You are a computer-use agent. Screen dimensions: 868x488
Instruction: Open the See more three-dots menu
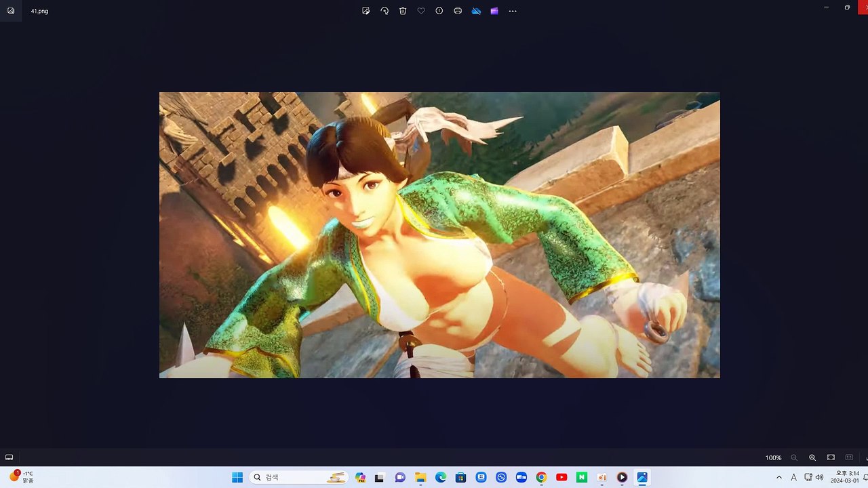[513, 11]
